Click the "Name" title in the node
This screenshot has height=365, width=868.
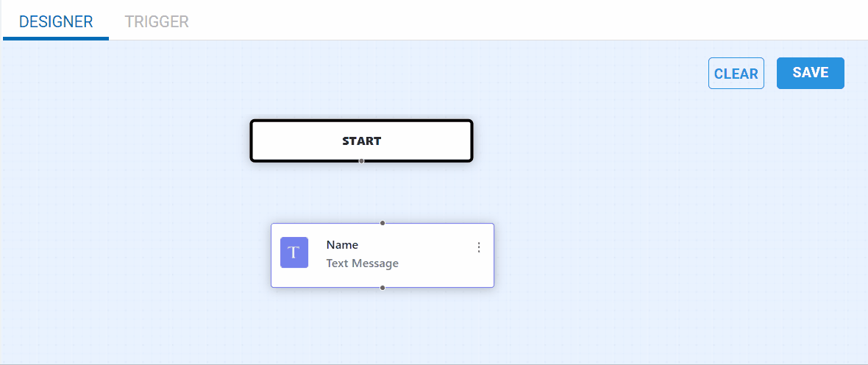[x=342, y=245]
